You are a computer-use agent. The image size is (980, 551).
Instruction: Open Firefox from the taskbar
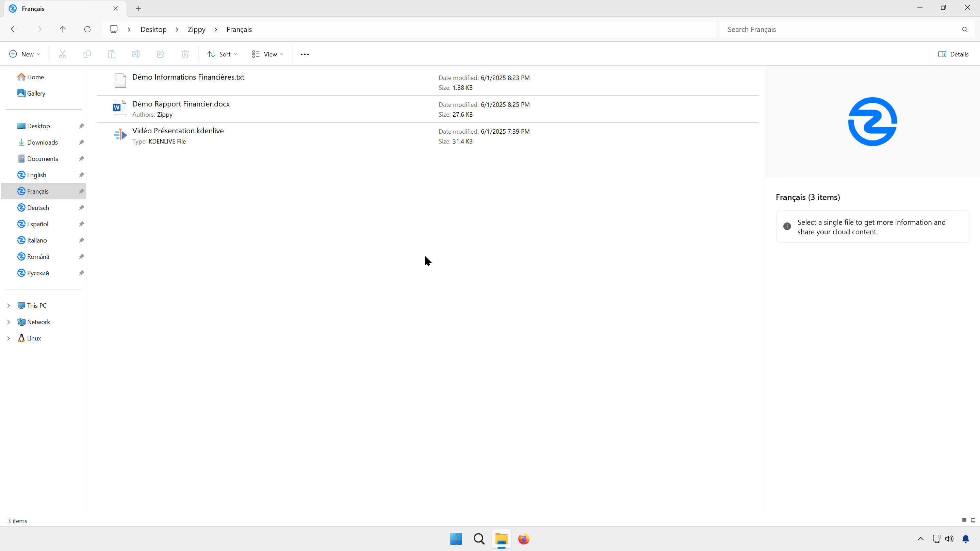click(524, 539)
